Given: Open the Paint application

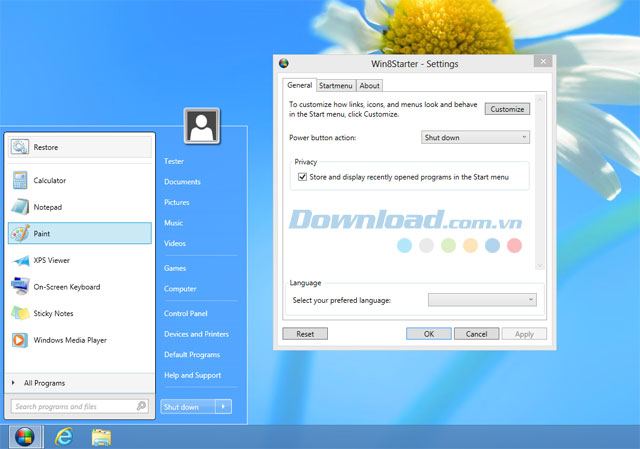Looking at the screenshot, I should click(x=44, y=234).
